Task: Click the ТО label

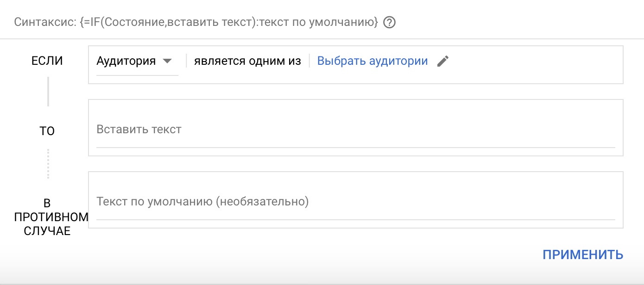Action: [x=47, y=131]
